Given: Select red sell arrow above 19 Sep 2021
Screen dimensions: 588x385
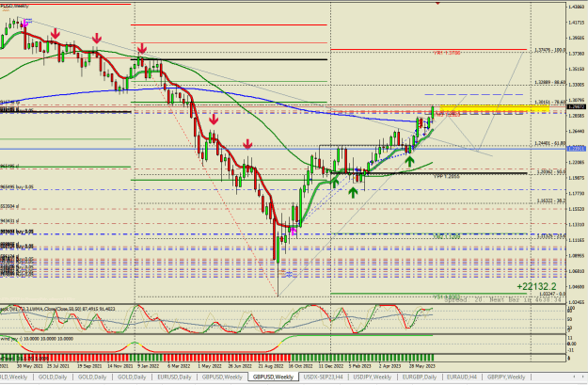Looking at the screenshot, I should point(97,38).
